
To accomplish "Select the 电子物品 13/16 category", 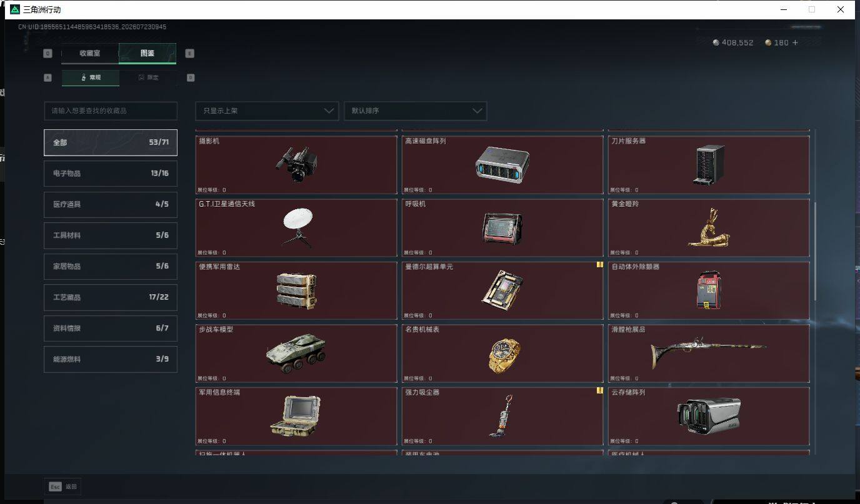I will 111,174.
